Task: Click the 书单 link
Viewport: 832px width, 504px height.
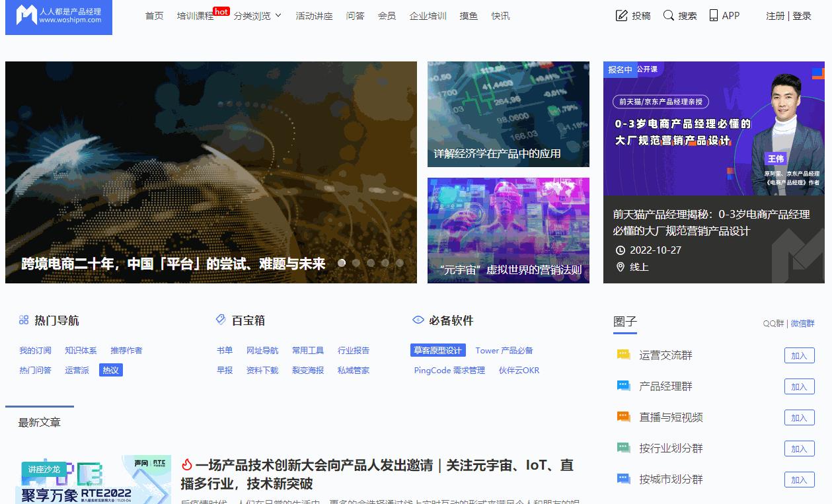Action: point(225,350)
